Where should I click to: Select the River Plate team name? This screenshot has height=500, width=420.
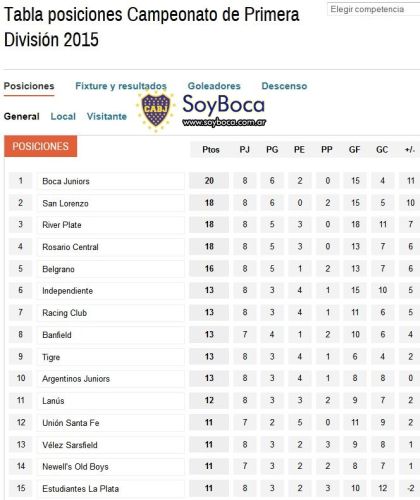[62, 225]
